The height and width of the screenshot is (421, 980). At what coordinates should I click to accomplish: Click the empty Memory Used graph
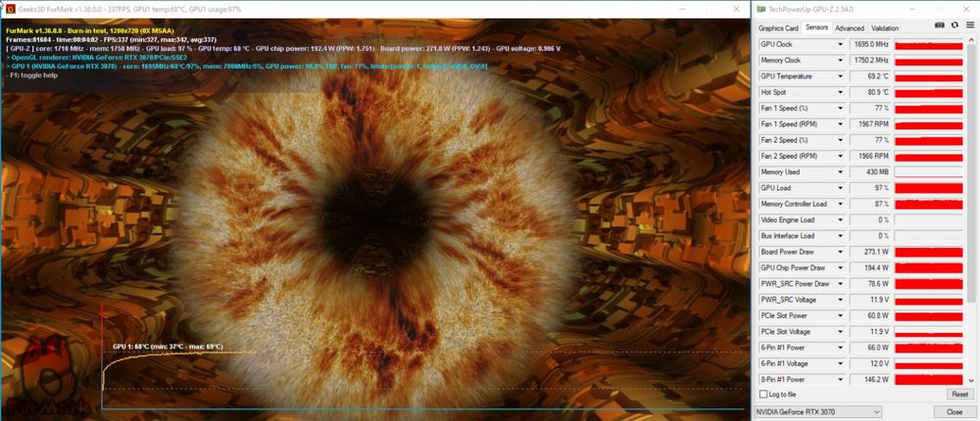click(929, 171)
